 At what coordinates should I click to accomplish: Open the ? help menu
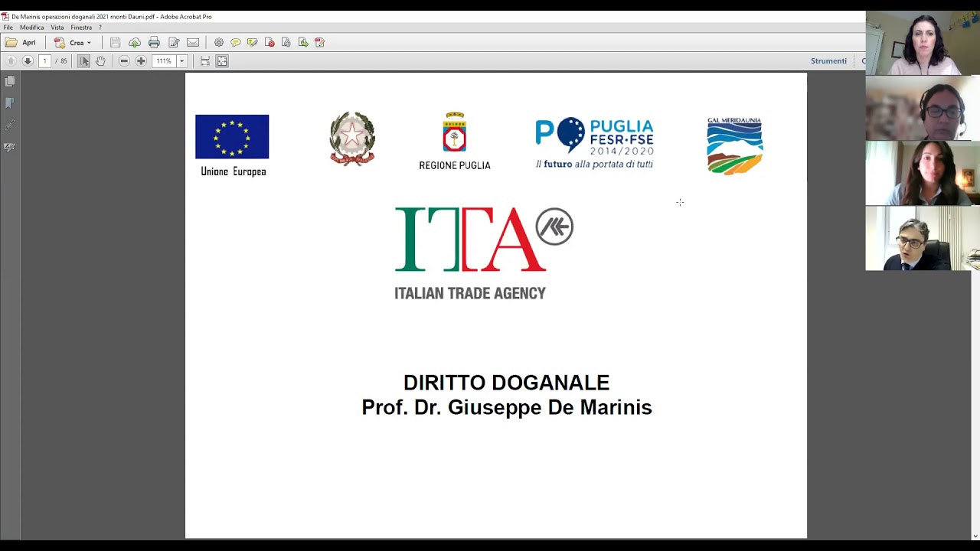(x=100, y=28)
